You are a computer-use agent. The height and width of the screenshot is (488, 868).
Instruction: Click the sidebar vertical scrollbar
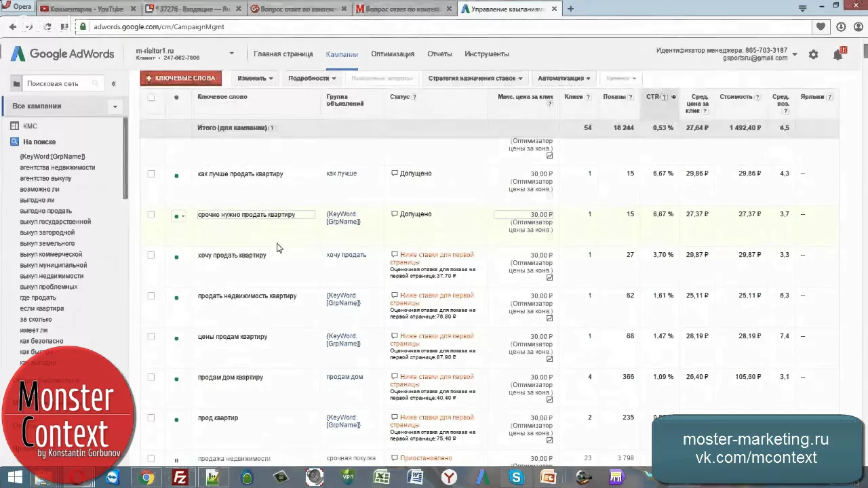click(x=125, y=158)
